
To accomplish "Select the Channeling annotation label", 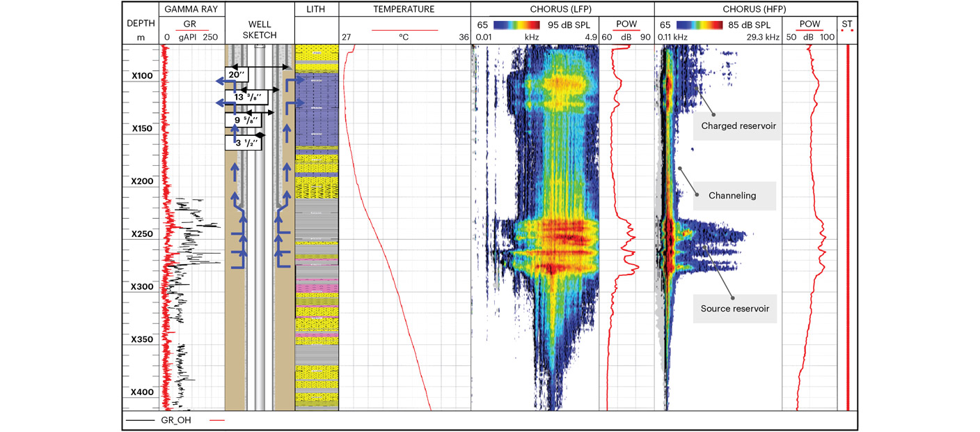I will pos(732,196).
